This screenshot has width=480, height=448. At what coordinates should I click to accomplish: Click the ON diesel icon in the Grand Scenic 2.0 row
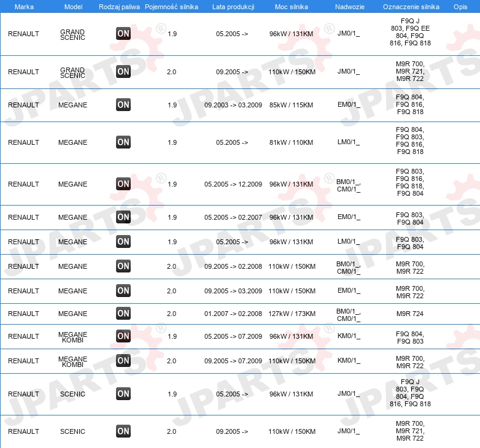(x=123, y=72)
